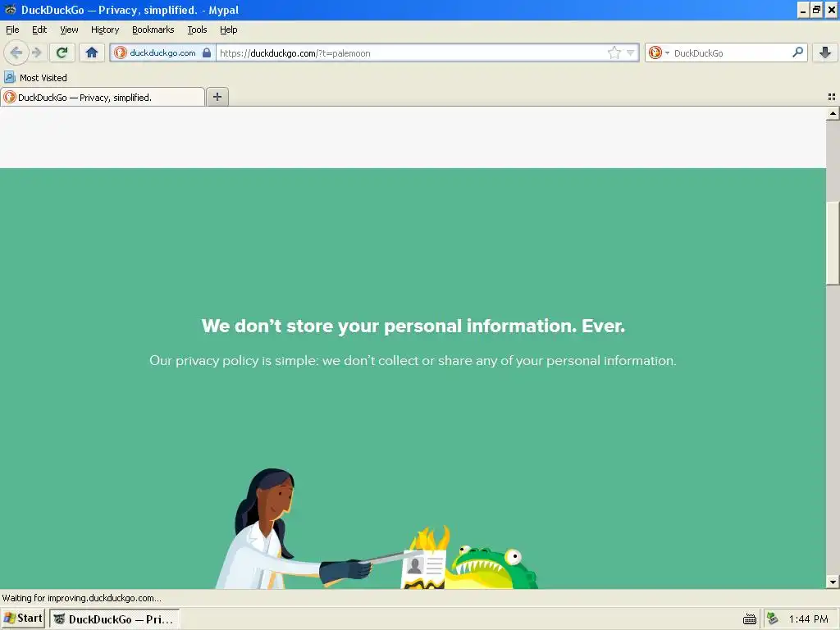
Task: Click the 1:44 PM clock
Action: [808, 619]
